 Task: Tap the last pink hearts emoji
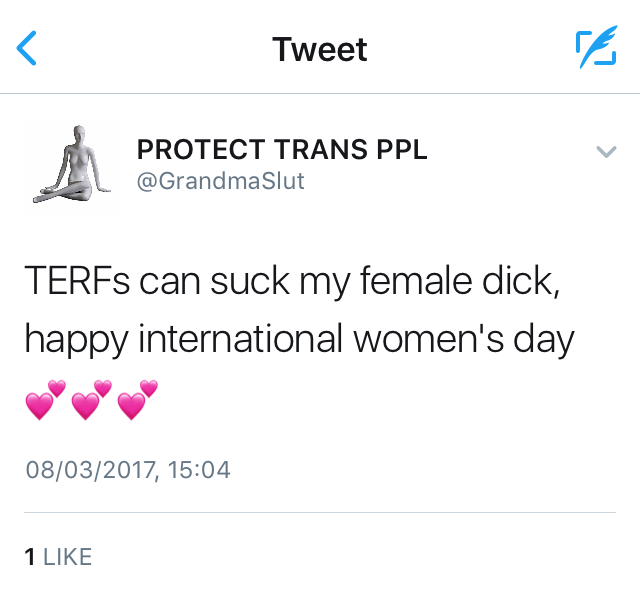coord(138,401)
